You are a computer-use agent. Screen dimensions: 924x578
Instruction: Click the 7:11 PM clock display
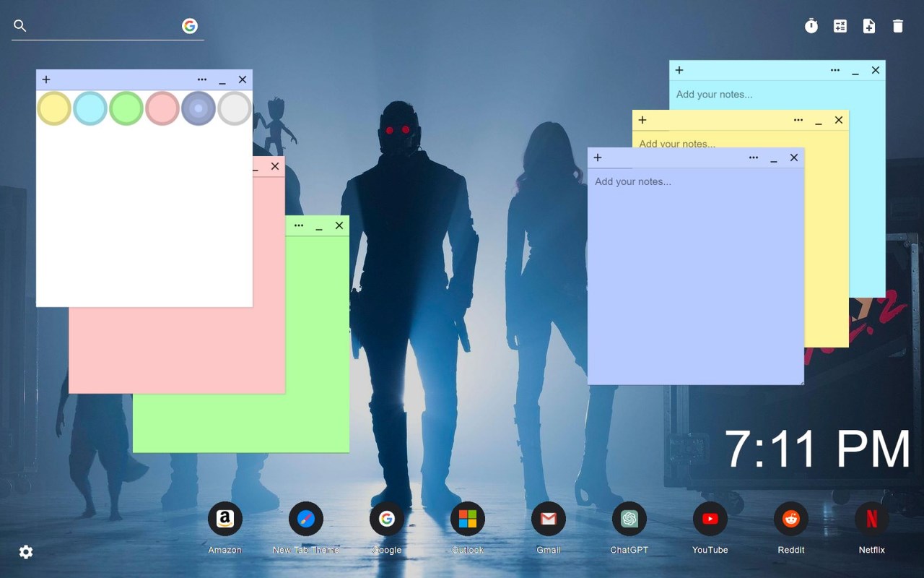pyautogui.click(x=817, y=449)
